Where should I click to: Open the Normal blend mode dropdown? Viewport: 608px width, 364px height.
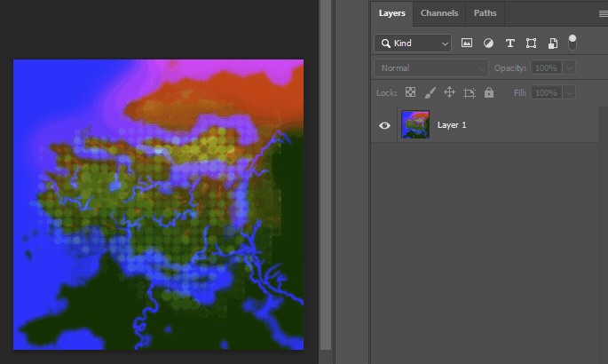pyautogui.click(x=430, y=67)
